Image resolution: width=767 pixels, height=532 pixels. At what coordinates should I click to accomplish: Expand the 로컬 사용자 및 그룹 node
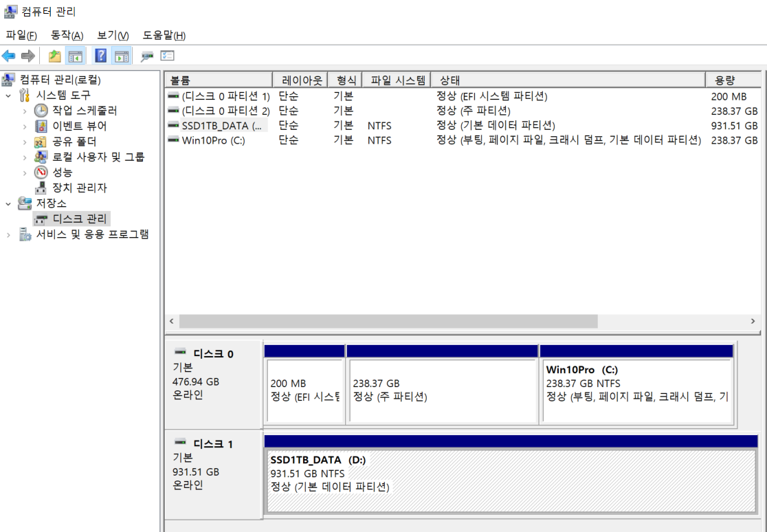pyautogui.click(x=25, y=157)
